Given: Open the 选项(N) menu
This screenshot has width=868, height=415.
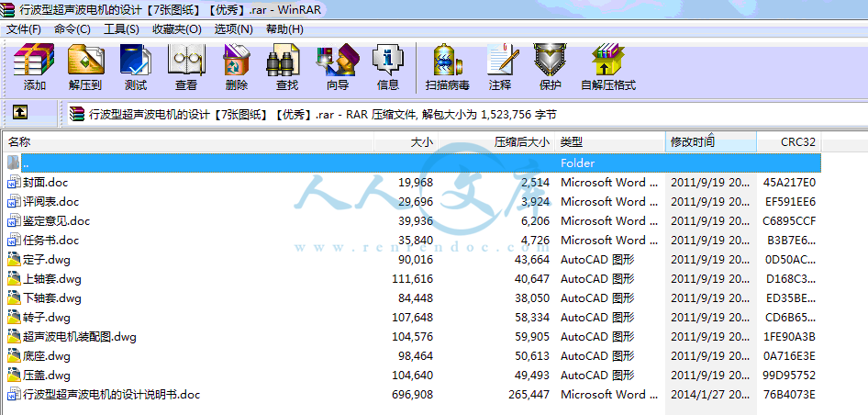Looking at the screenshot, I should pyautogui.click(x=234, y=28).
